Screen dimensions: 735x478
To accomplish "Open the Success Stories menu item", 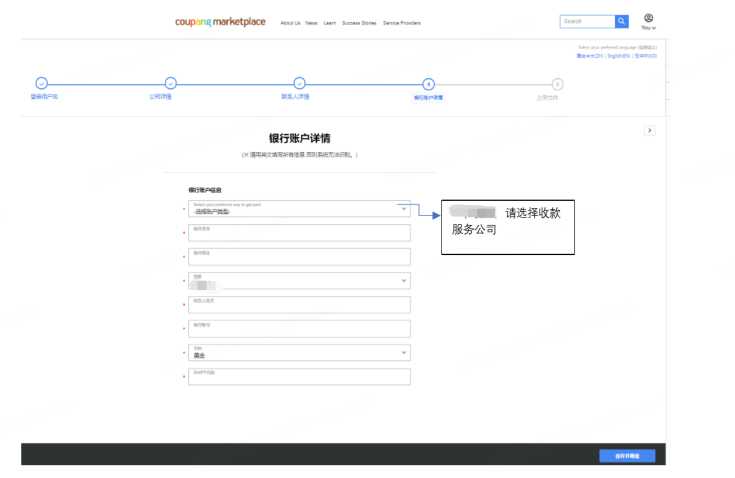I will pyautogui.click(x=358, y=22).
